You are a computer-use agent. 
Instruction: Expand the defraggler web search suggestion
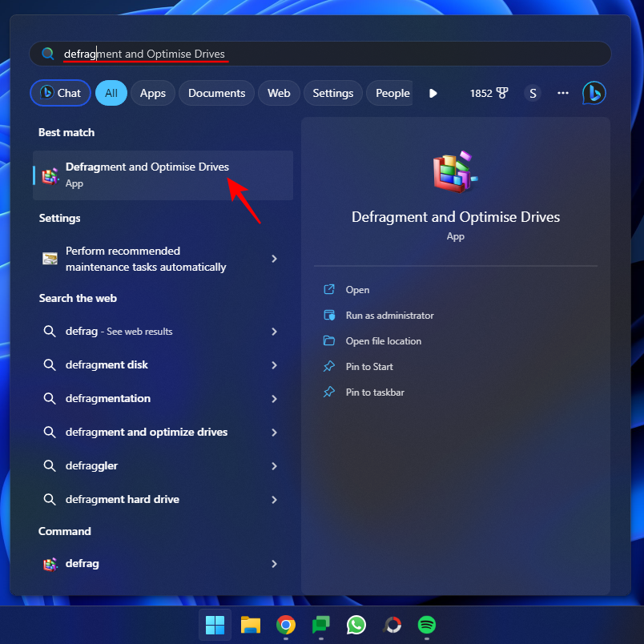coord(274,465)
